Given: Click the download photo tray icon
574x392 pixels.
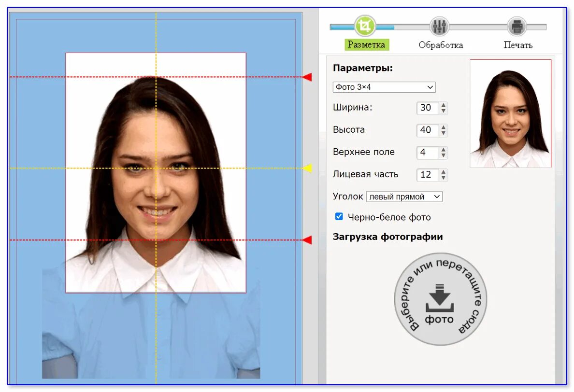Looking at the screenshot, I should pos(439,301).
